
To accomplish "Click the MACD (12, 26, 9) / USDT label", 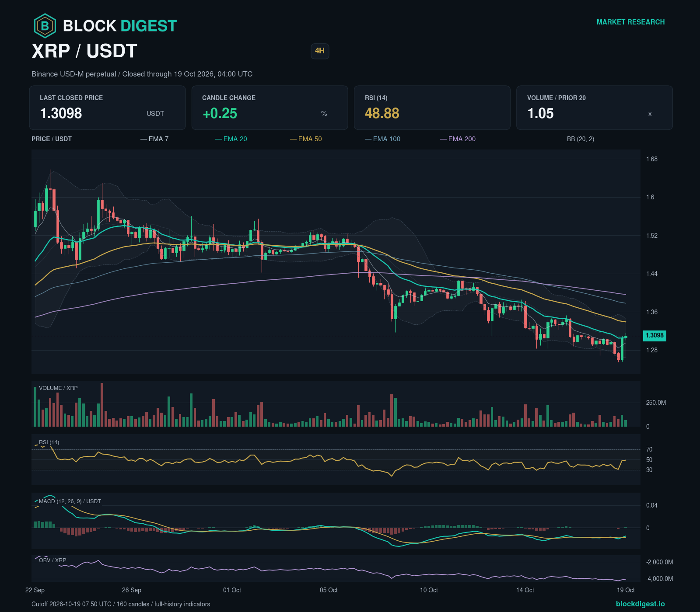I will [70, 501].
